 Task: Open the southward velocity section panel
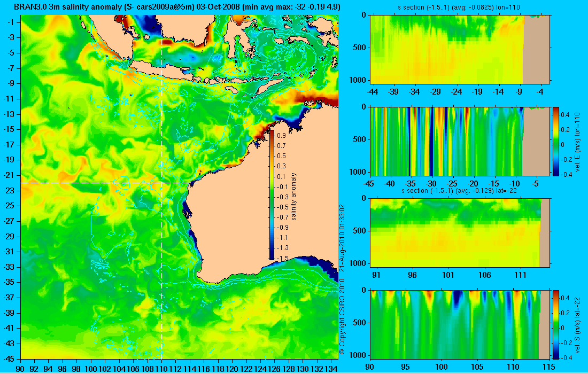(460, 324)
